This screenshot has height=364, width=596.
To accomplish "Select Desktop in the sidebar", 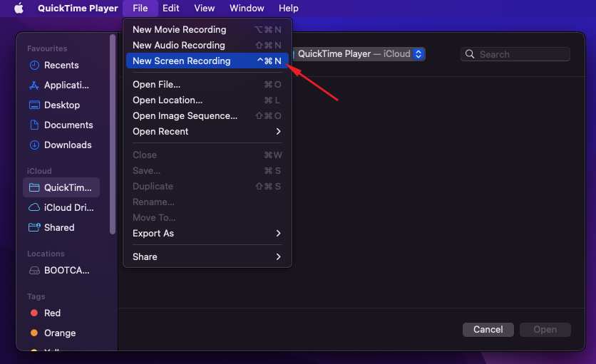I will [61, 105].
